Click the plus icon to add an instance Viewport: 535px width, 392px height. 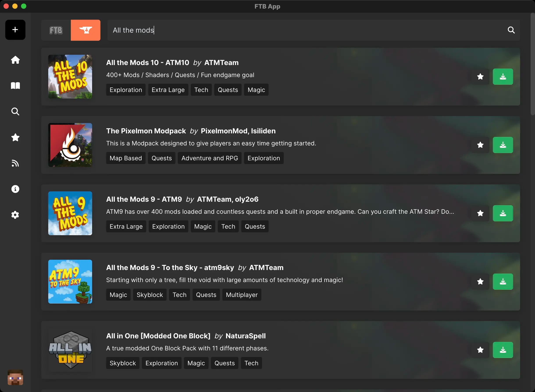pos(15,30)
